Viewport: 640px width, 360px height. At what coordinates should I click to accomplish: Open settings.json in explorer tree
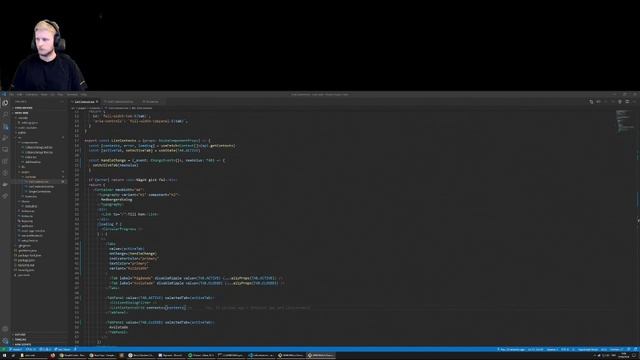click(x=29, y=123)
